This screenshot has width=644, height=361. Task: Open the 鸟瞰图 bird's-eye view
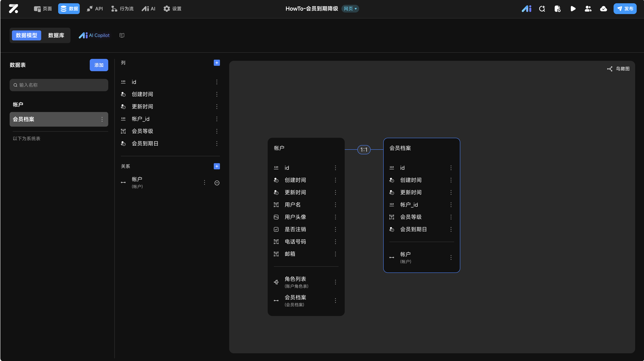619,69
